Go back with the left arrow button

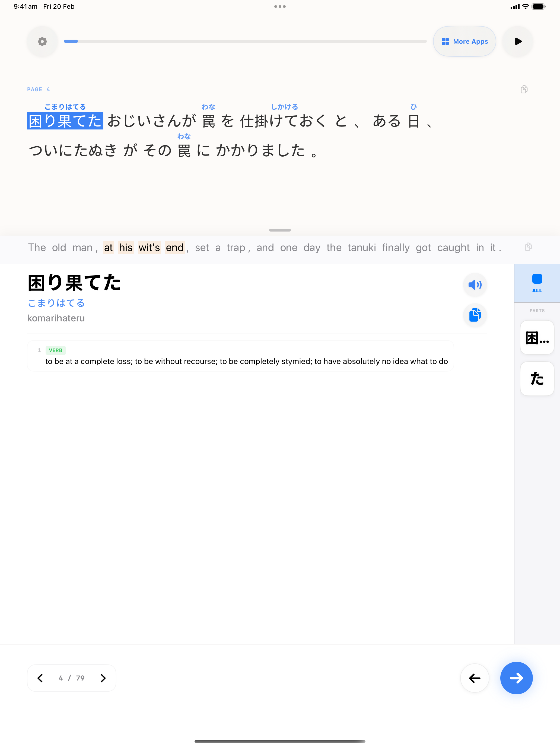474,678
